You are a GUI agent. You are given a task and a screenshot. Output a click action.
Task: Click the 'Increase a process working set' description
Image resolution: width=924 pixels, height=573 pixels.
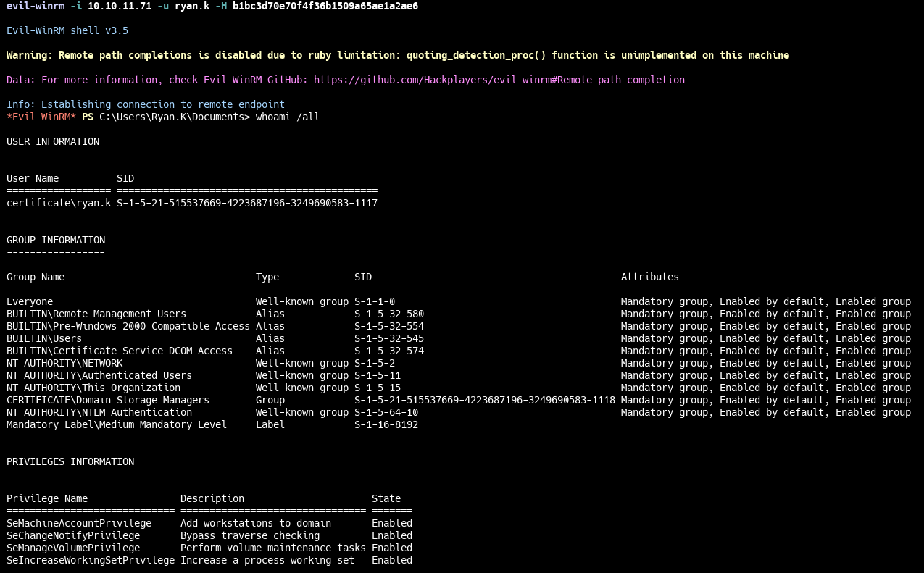pyautogui.click(x=267, y=560)
